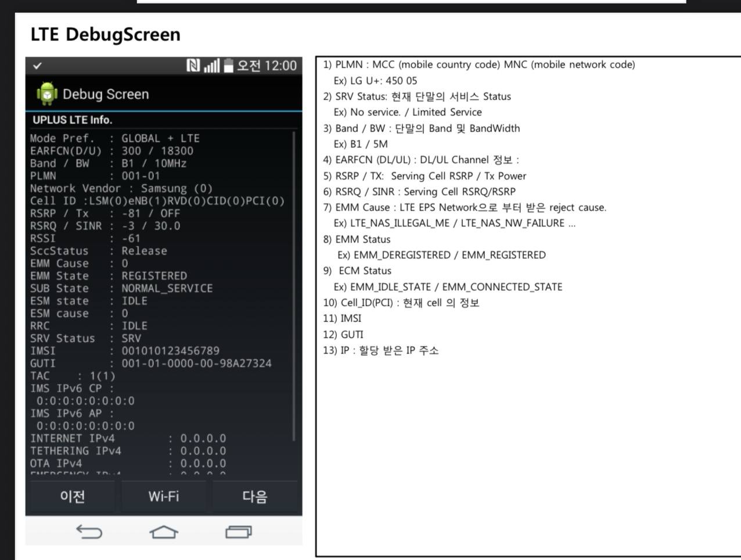Click the UPLUS LTE Info. header
Screen dimensions: 741x560
point(73,120)
